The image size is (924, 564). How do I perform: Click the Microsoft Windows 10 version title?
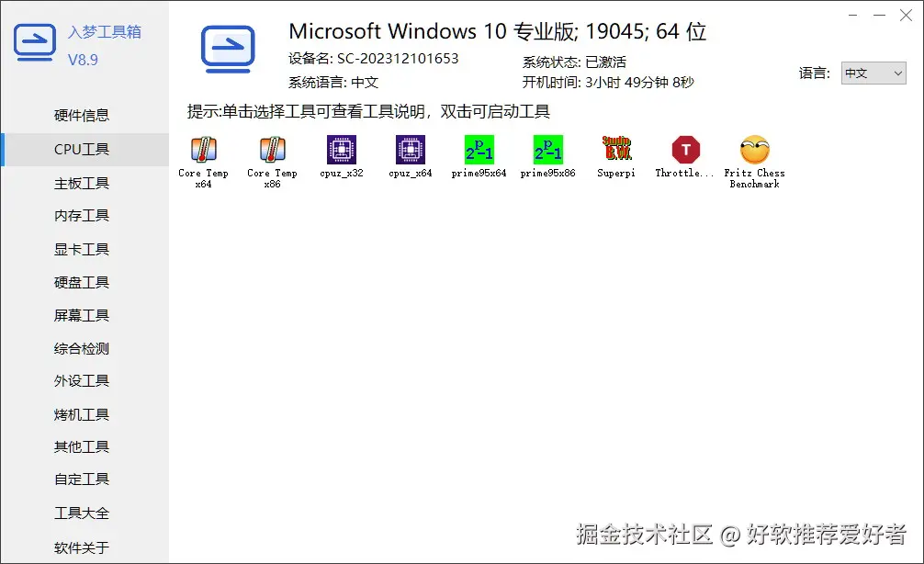pyautogui.click(x=497, y=31)
